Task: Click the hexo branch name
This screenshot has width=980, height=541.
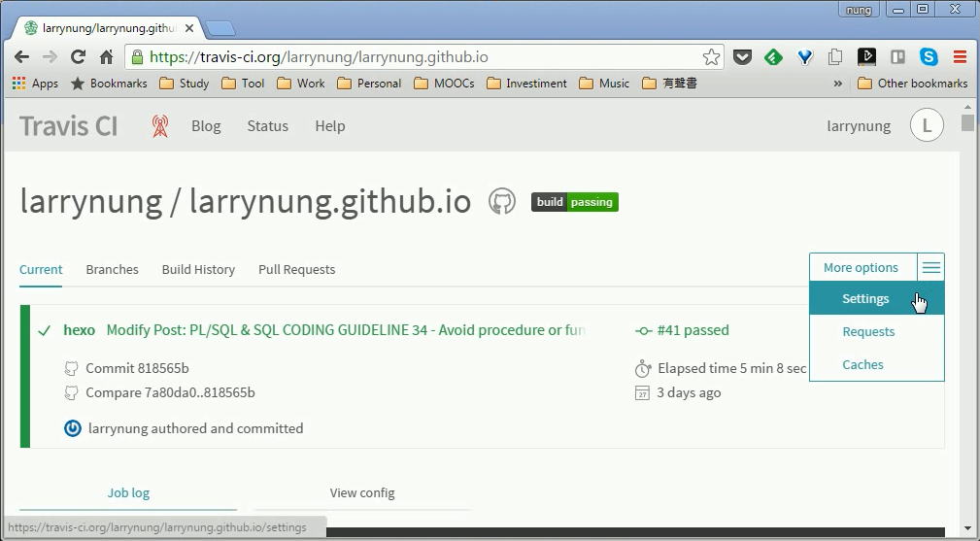Action: [80, 330]
